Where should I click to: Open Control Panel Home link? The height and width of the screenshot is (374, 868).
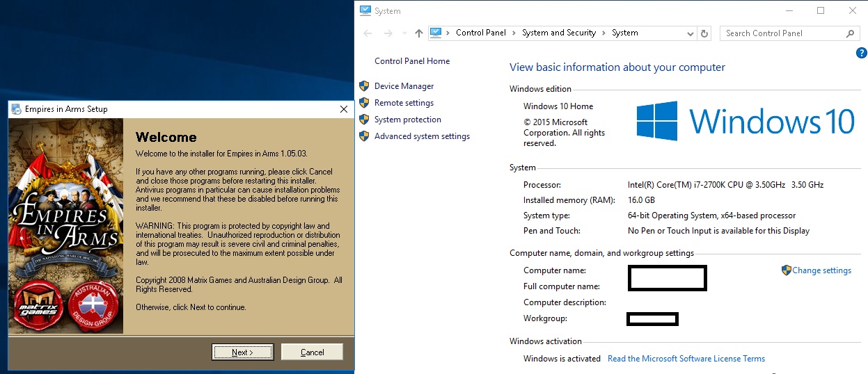tap(412, 61)
